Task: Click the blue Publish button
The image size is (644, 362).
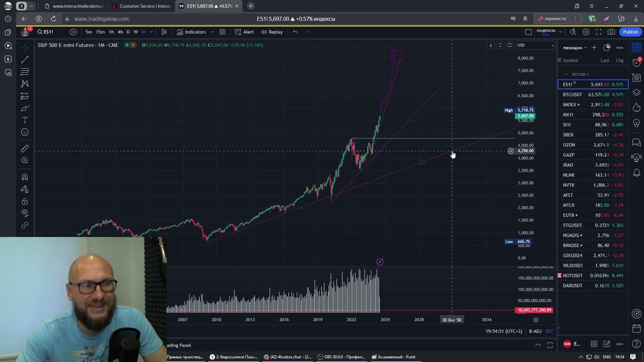Action: [x=630, y=32]
